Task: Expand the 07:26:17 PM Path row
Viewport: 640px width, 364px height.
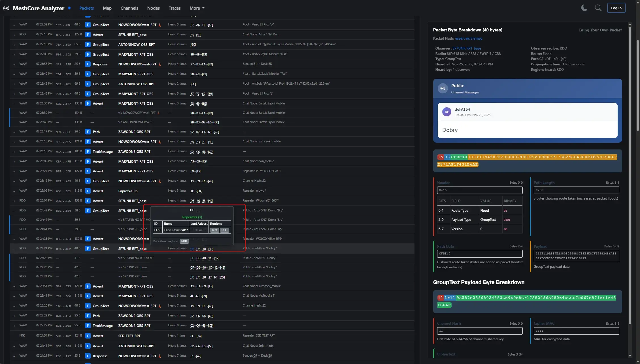Action: [x=14, y=132]
